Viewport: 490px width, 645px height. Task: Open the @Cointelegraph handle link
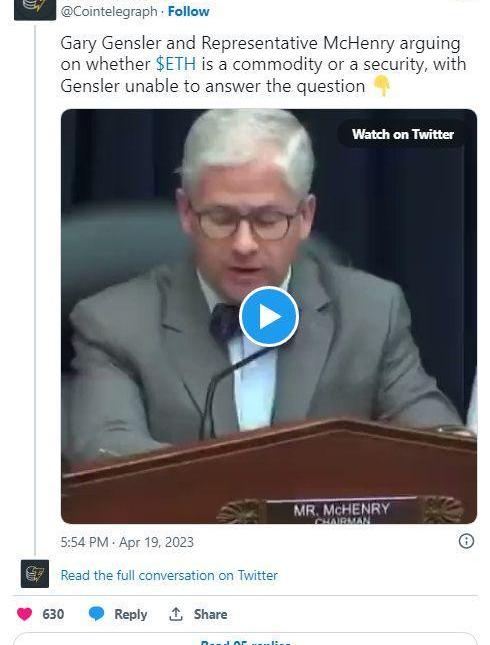click(109, 11)
